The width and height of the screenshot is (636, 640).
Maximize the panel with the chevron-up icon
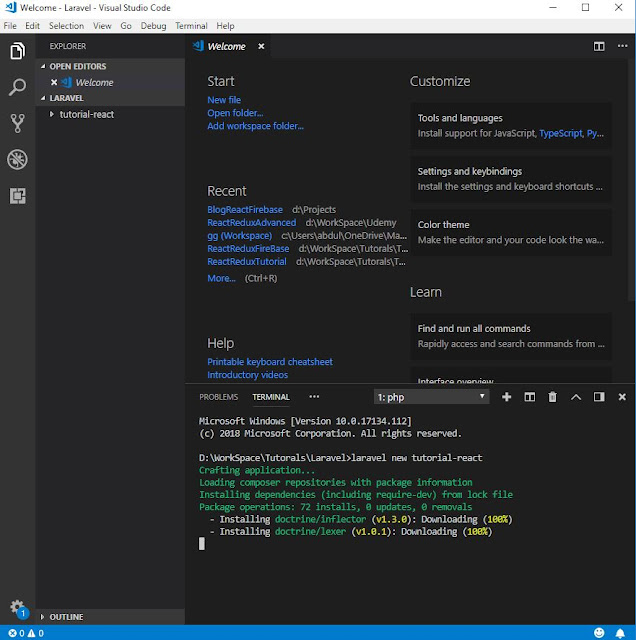pos(576,397)
